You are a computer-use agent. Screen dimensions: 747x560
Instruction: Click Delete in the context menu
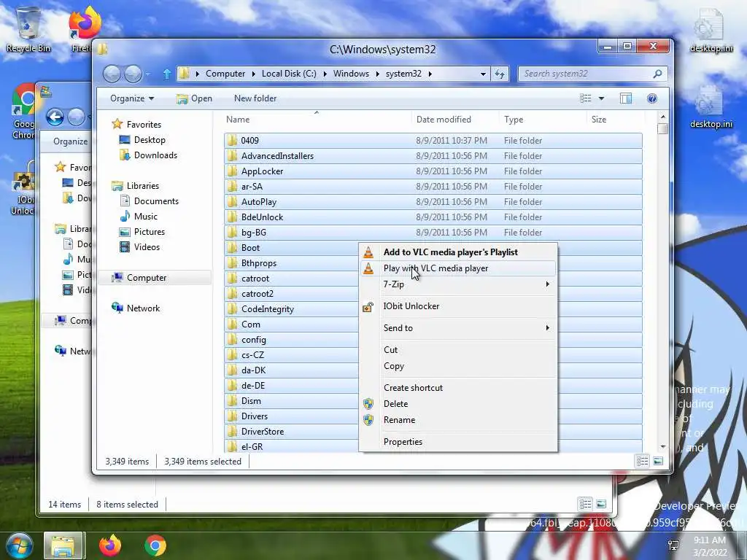point(395,404)
